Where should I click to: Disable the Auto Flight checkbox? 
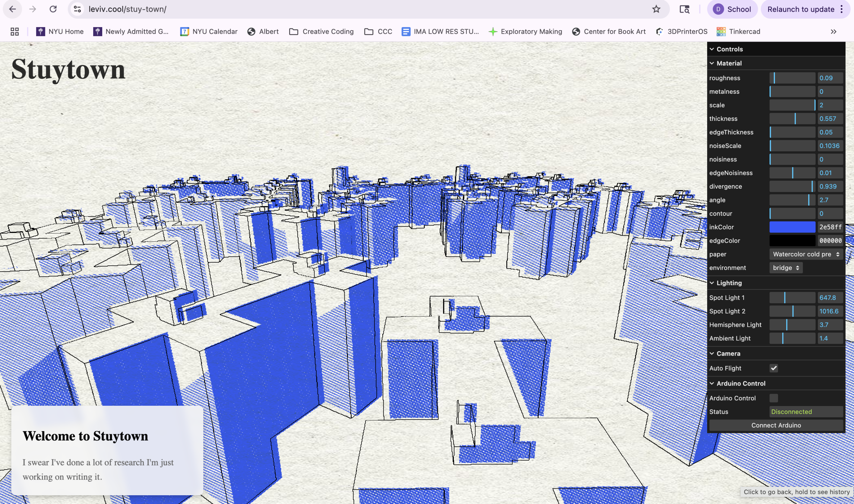point(773,368)
